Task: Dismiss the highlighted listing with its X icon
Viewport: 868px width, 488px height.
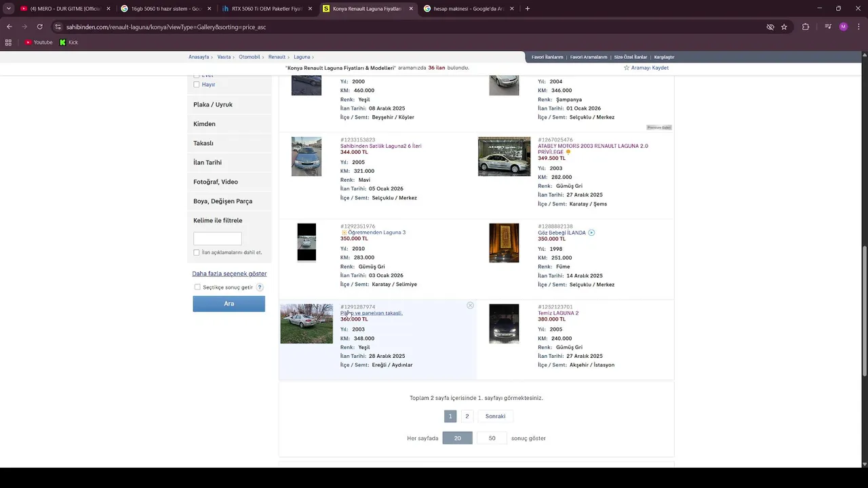Action: (x=470, y=306)
